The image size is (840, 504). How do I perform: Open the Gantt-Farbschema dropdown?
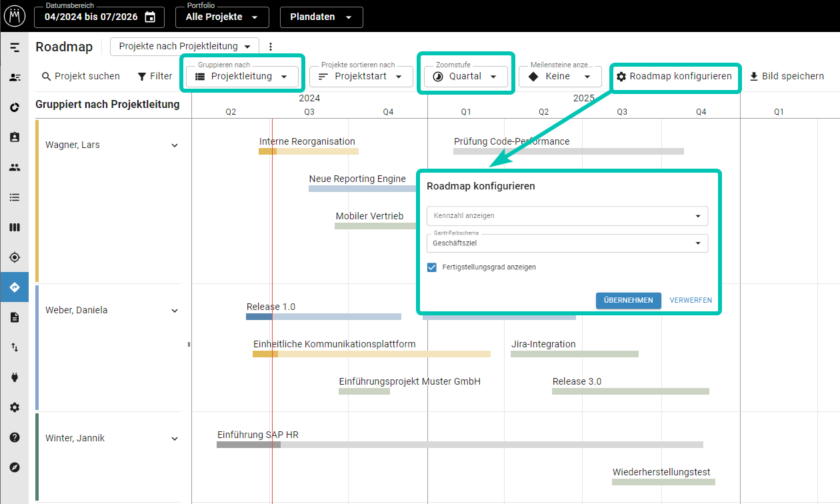(x=567, y=243)
